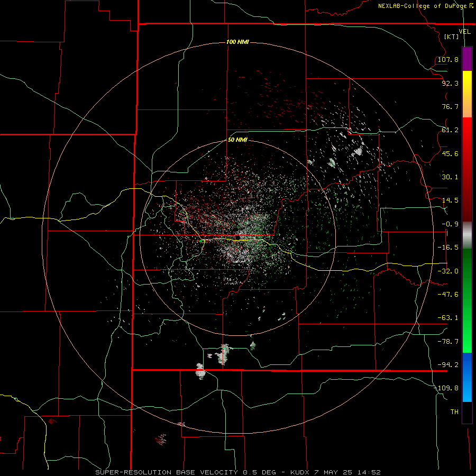Screen dimensions: 476x476
Task: Click the yellow-orange segment of the color bar
Action: [x=467, y=94]
